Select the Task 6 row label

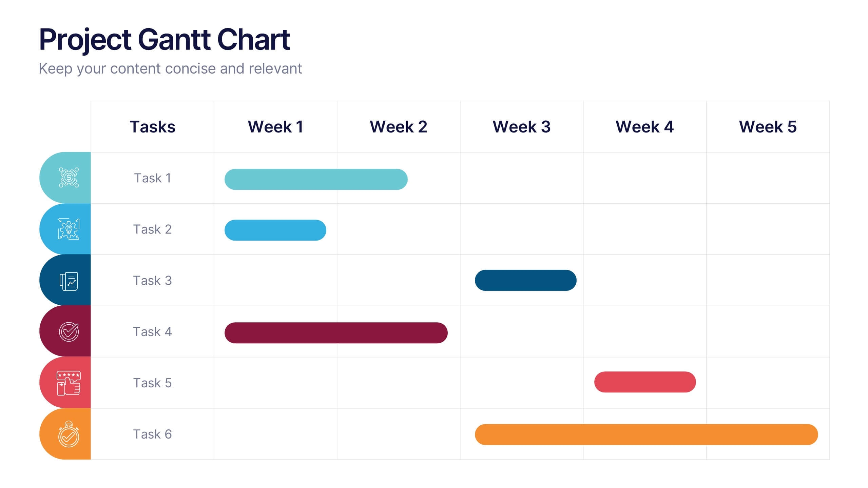click(152, 434)
